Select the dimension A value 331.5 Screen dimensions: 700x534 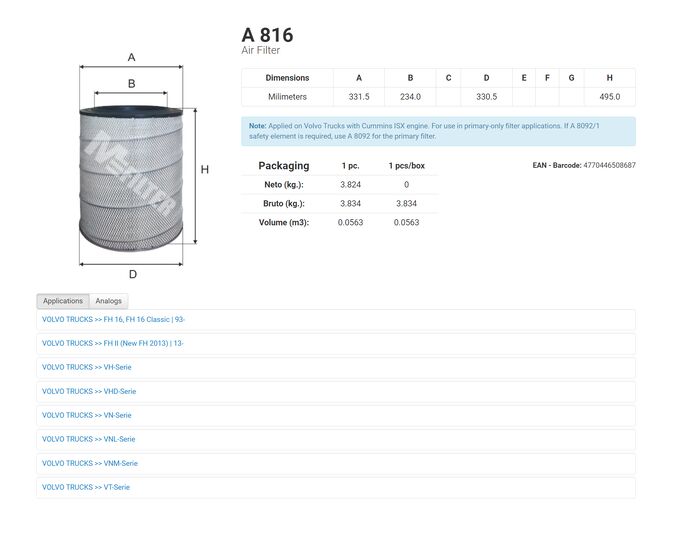[359, 97]
